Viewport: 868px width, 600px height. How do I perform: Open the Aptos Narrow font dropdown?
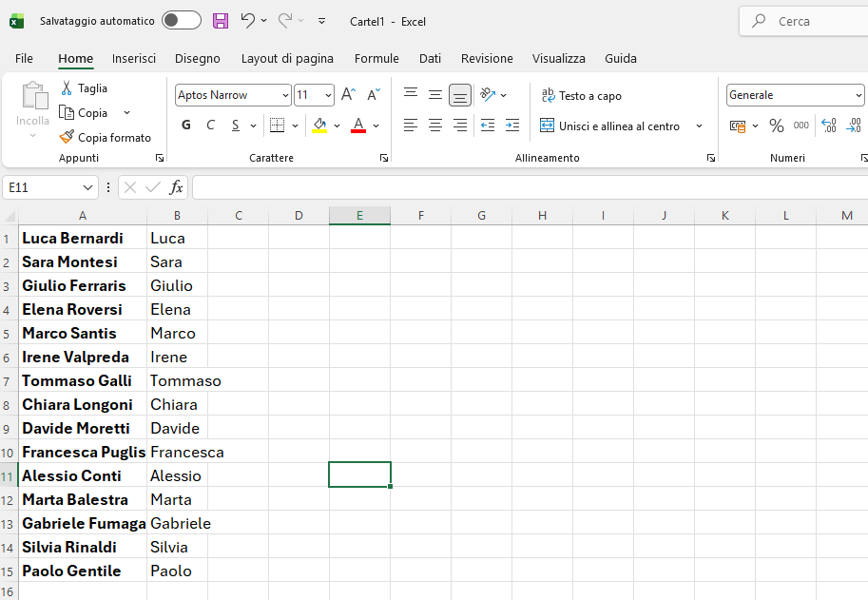tap(285, 95)
